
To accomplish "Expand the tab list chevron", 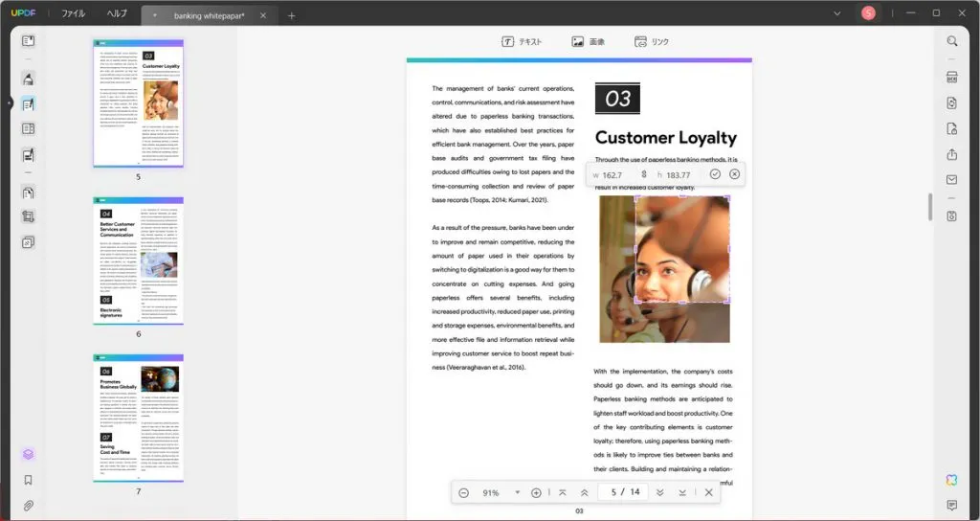I will (x=836, y=13).
